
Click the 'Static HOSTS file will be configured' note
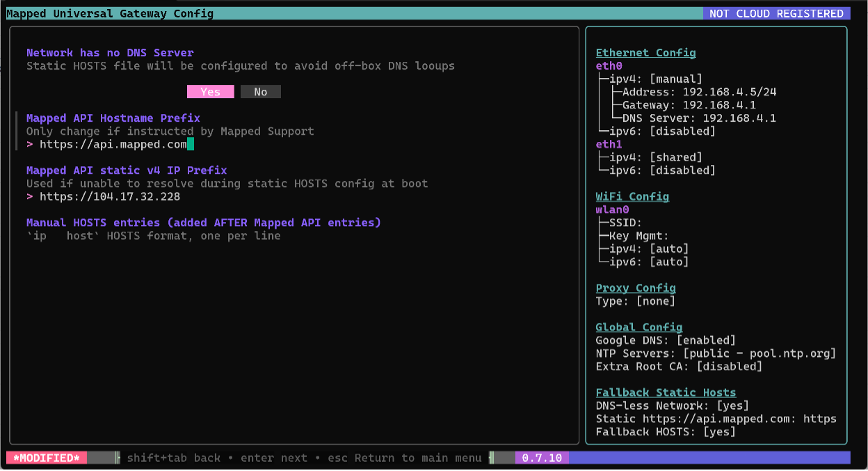tap(241, 66)
